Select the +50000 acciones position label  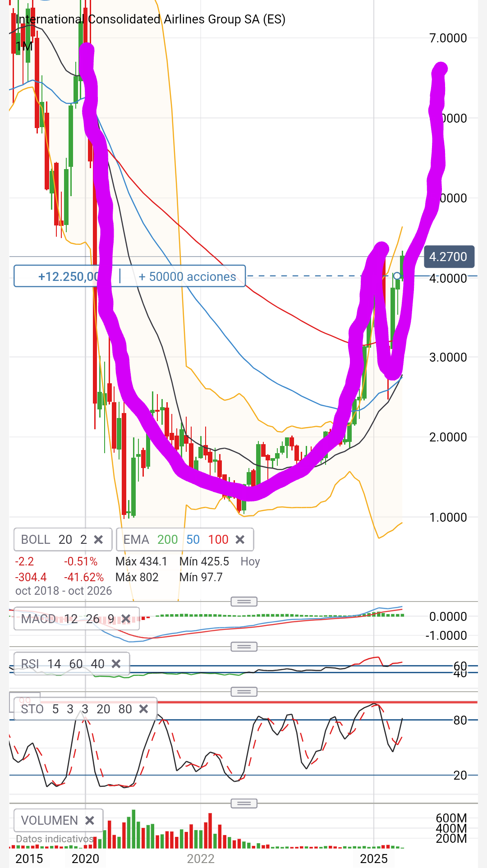click(x=187, y=276)
